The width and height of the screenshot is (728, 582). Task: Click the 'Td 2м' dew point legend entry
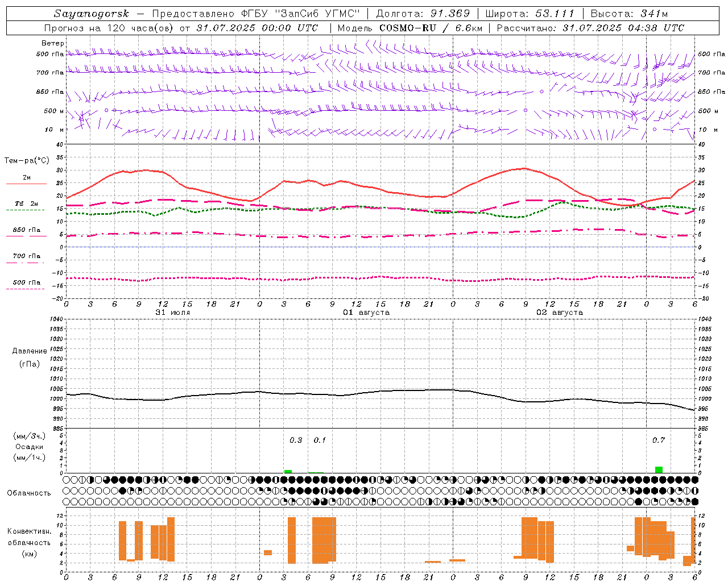point(27,203)
